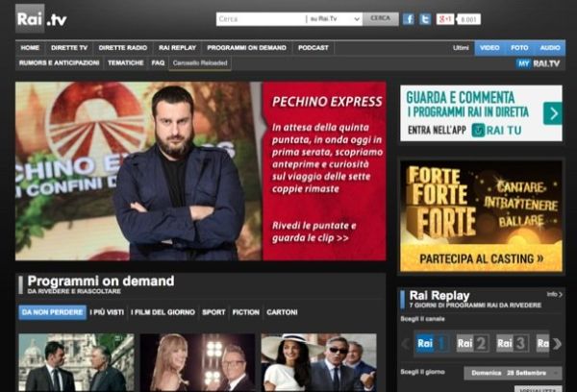Viewport: 577px width, 392px height.
Task: Show next channels with right arrow
Action: [x=558, y=344]
